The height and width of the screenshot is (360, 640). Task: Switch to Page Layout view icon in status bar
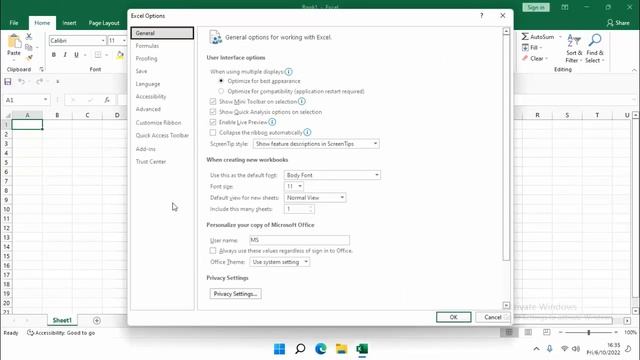[528, 332]
